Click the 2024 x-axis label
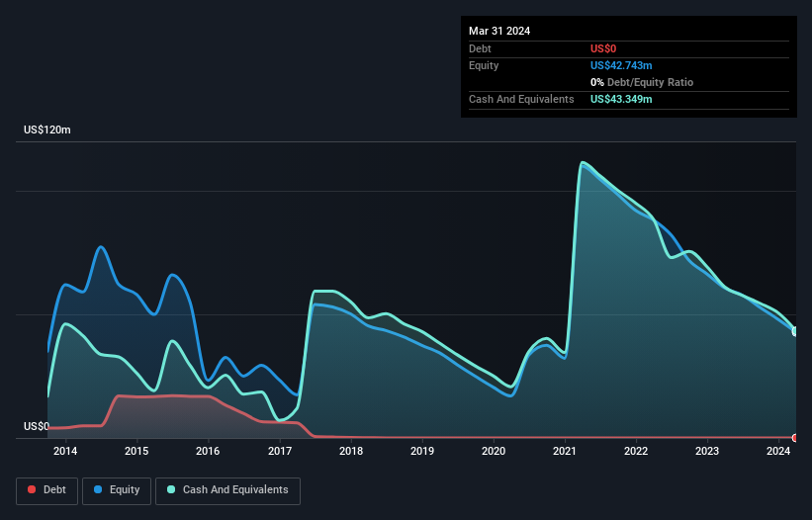This screenshot has width=812, height=520. pyautogui.click(x=778, y=451)
